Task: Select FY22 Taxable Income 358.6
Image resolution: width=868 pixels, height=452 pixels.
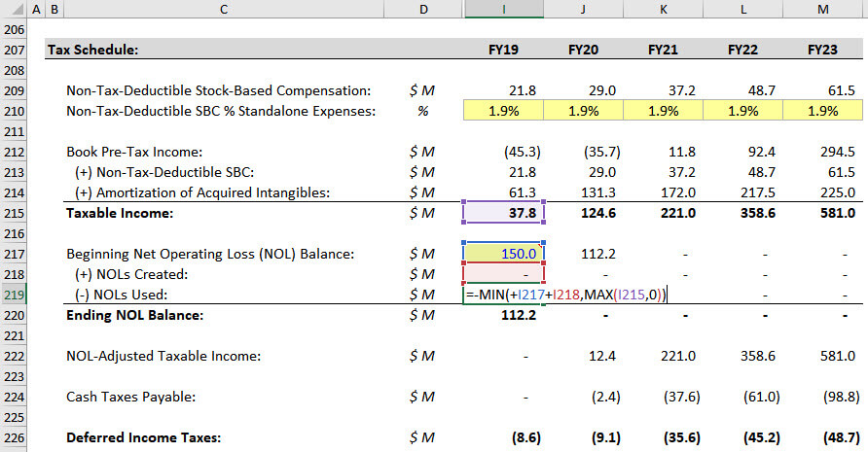Action: pos(758,213)
